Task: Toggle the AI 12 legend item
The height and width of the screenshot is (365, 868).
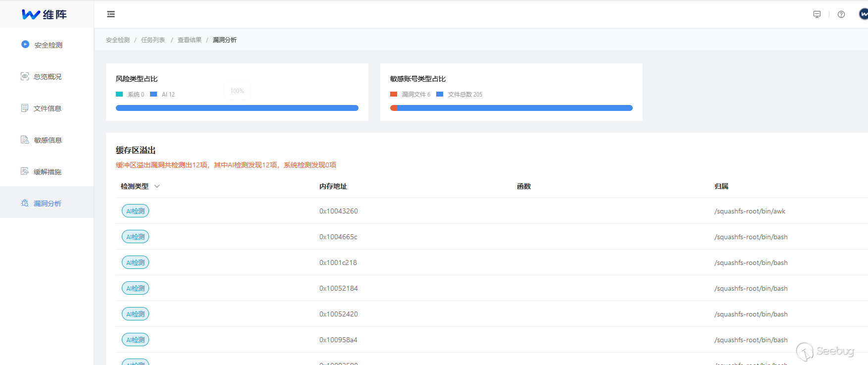Action: pos(163,94)
